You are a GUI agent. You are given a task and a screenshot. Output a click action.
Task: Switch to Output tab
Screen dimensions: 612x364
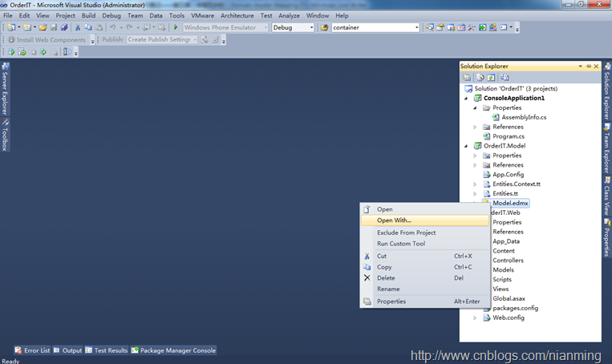pyautogui.click(x=67, y=350)
